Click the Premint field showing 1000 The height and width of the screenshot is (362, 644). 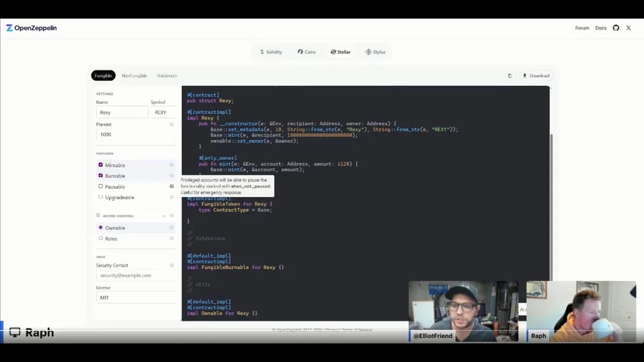point(136,135)
